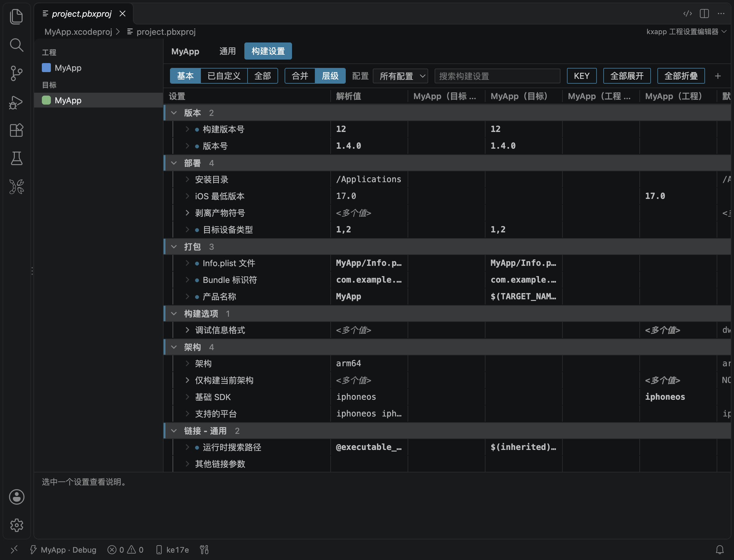Switch to the 构建设置 tab
Image resolution: width=734 pixels, height=560 pixels.
[268, 51]
